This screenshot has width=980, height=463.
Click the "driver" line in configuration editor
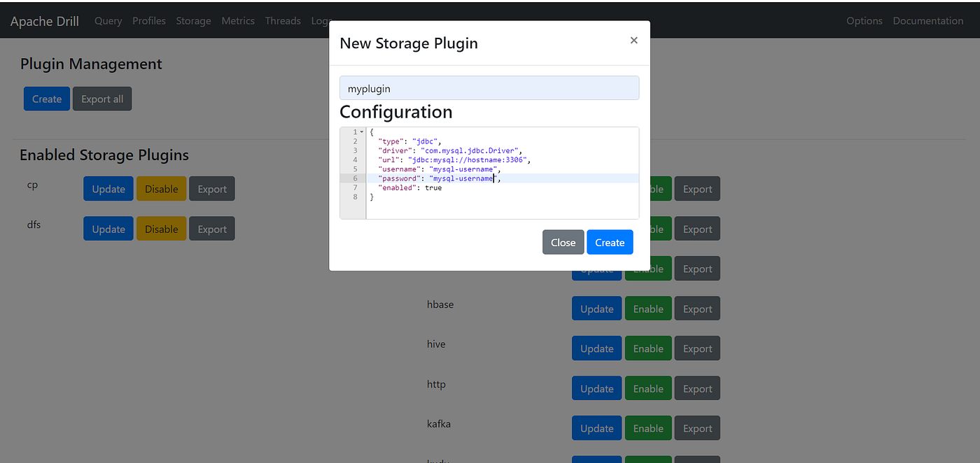[450, 150]
